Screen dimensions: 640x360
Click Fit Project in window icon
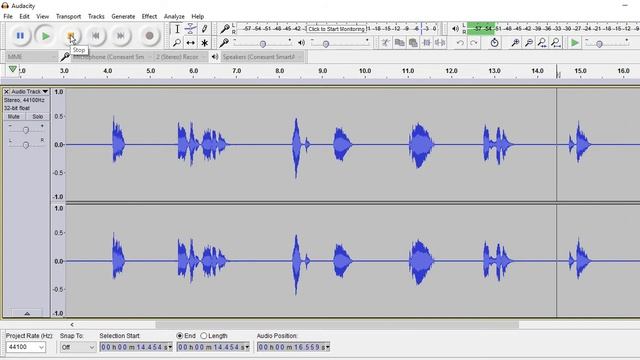click(556, 42)
